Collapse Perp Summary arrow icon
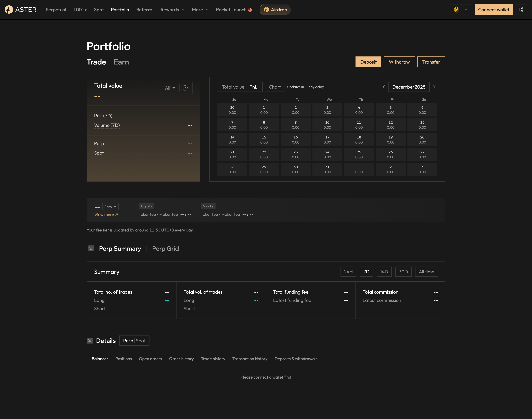The height and width of the screenshot is (419, 532). coord(91,249)
